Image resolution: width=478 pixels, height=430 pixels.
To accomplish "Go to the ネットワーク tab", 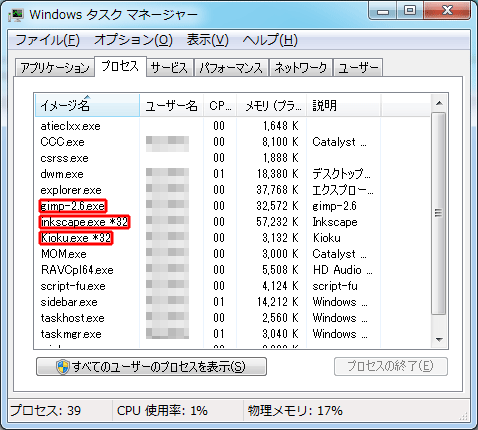I will click(301, 68).
